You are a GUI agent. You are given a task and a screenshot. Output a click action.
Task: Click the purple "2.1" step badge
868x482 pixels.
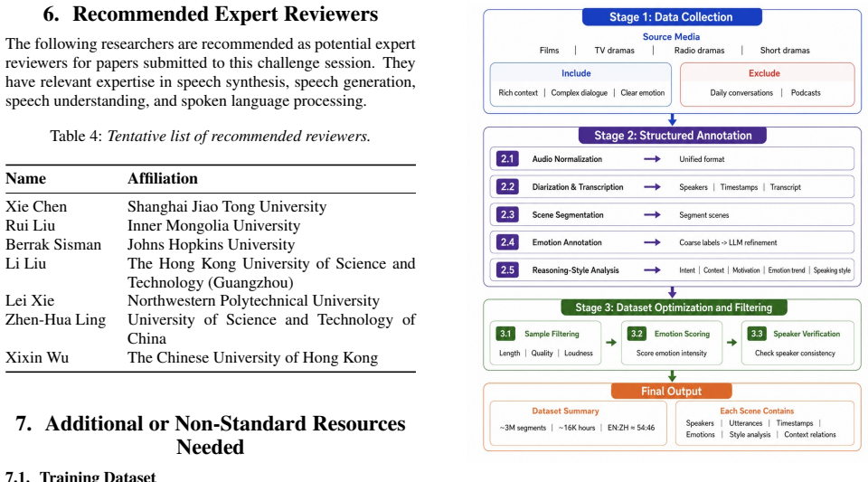pos(507,159)
